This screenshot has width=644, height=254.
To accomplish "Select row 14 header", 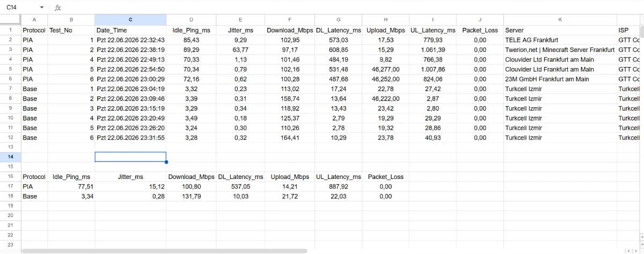I will (10, 157).
